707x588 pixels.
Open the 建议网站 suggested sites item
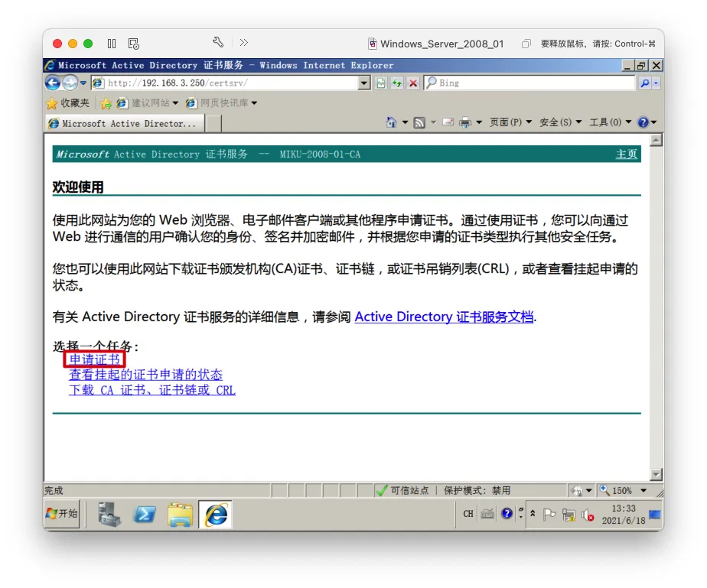point(147,103)
